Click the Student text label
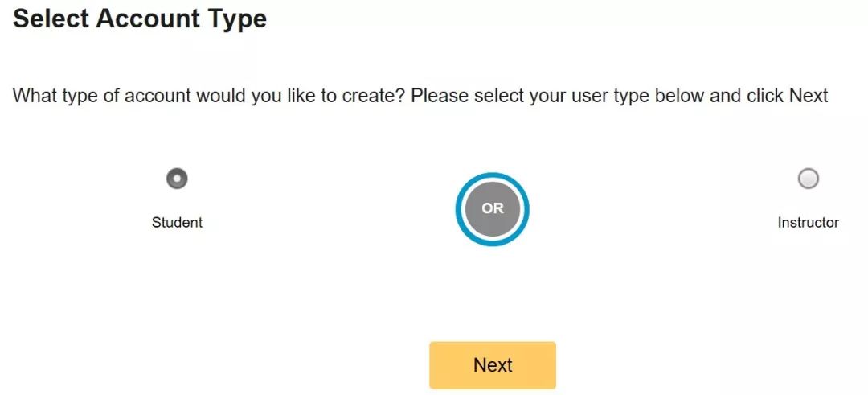The width and height of the screenshot is (868, 395). [177, 223]
